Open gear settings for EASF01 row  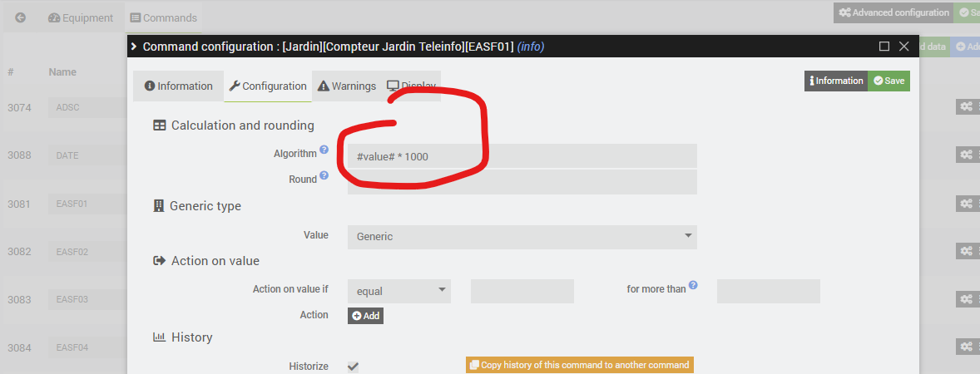966,203
